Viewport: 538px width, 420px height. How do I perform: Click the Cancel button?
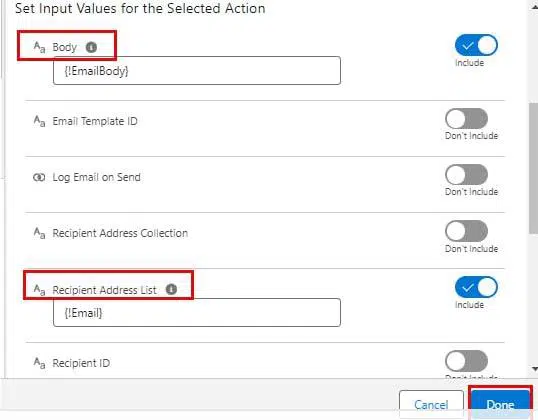coord(431,404)
